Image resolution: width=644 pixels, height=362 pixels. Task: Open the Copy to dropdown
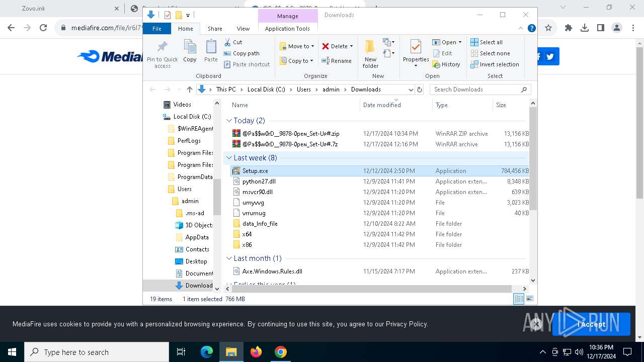pos(297,61)
